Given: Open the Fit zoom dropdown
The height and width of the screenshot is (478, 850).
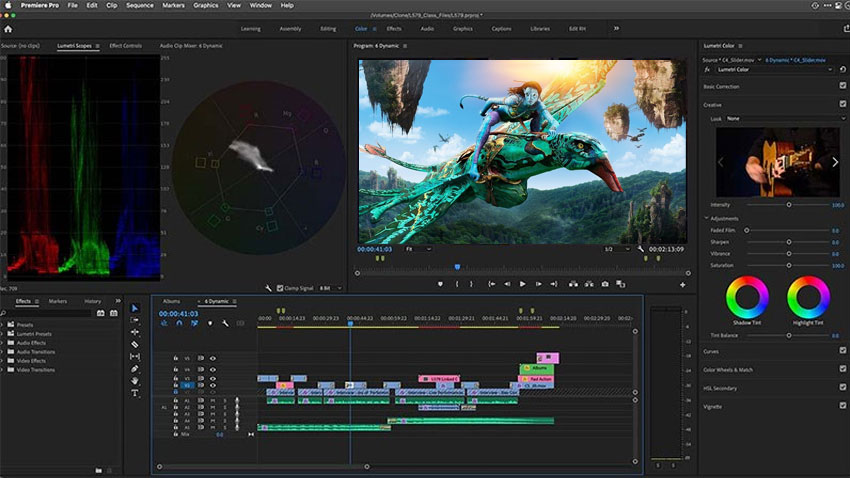Looking at the screenshot, I should click(418, 249).
